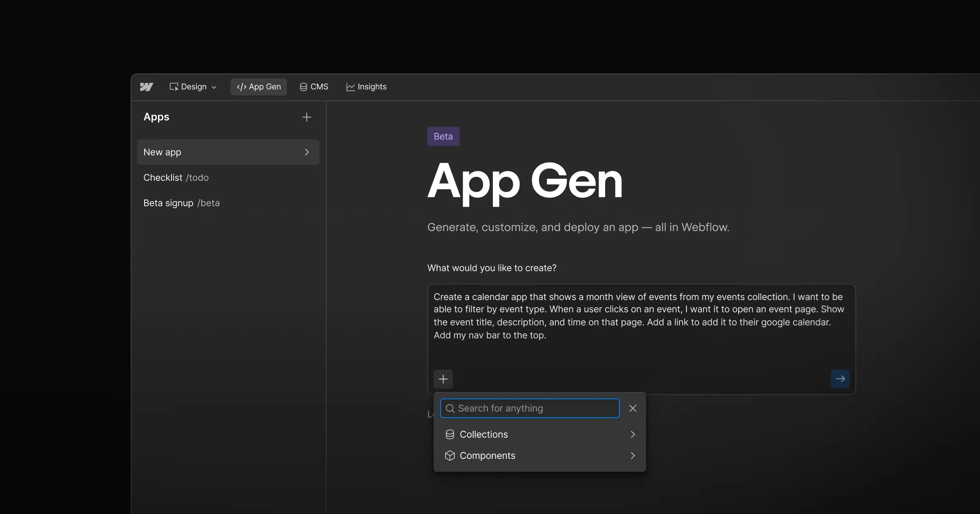Click the Webflow logo icon

[x=147, y=87]
